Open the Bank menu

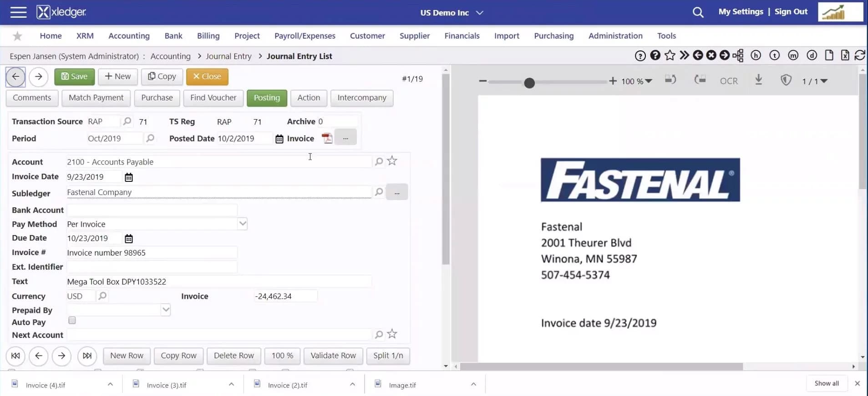coord(173,36)
